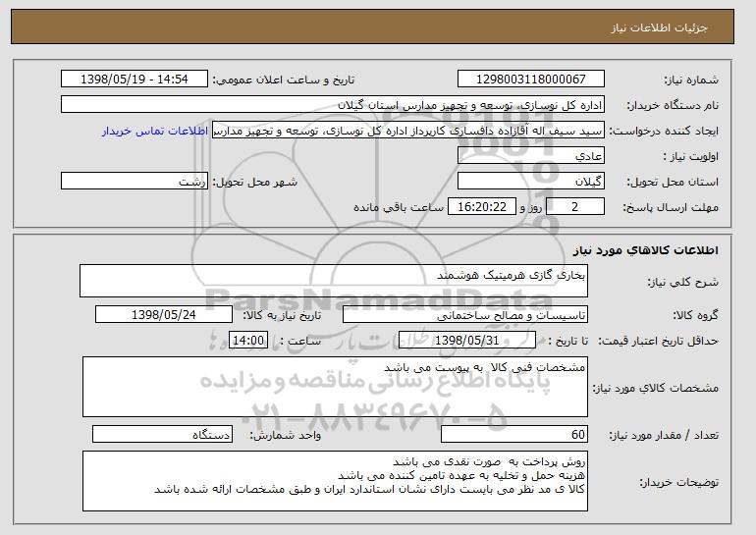
Task: Click the line about نشان استاندارد ایران
Action: pyautogui.click(x=369, y=489)
